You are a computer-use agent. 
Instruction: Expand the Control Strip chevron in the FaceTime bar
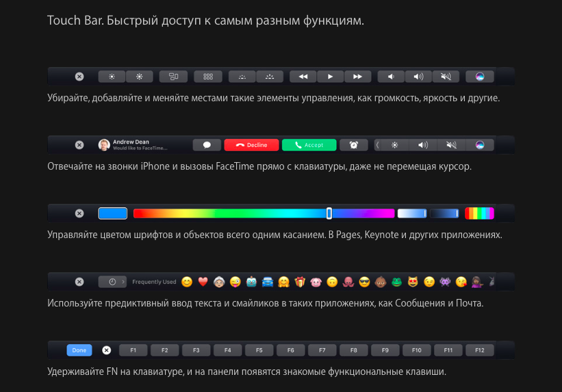378,145
